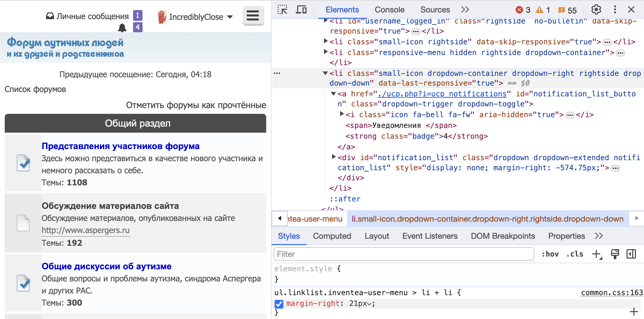
Task: Open the ./ucp.php?i=ucp_notifications href link
Action: click(x=442, y=94)
